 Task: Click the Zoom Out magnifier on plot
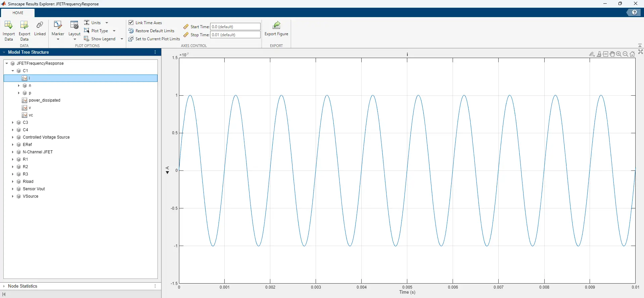tap(625, 54)
